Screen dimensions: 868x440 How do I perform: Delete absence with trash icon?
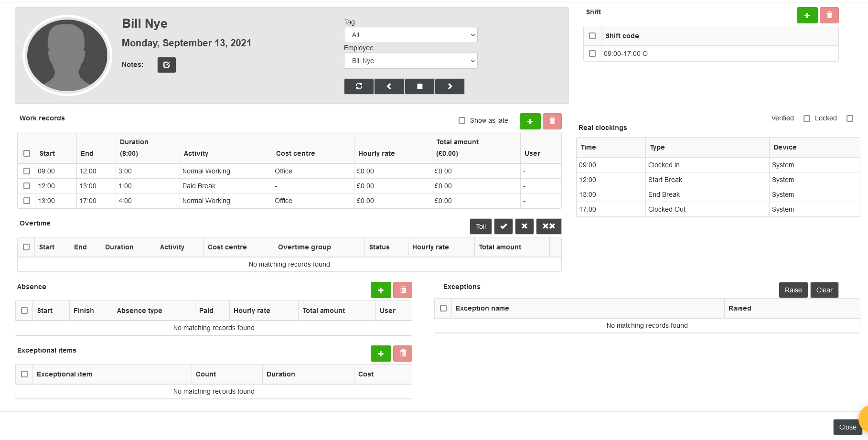403,290
